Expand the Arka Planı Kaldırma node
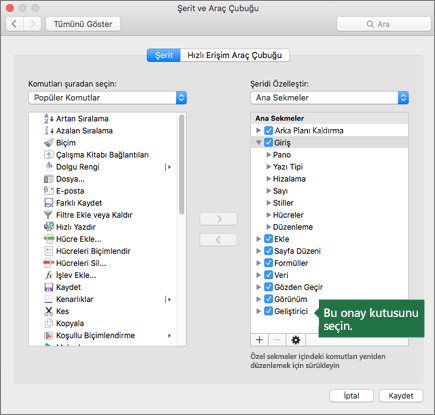The height and width of the screenshot is (415, 435). click(x=258, y=130)
